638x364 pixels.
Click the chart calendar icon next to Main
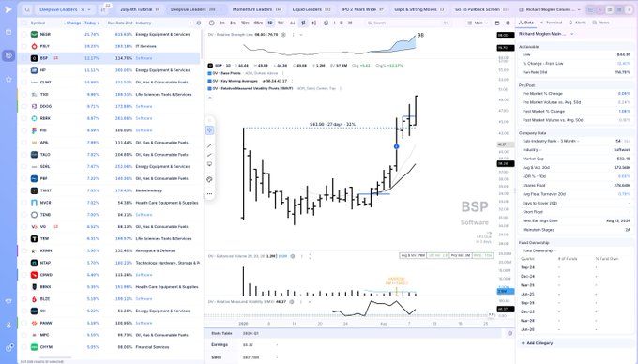coord(497,23)
